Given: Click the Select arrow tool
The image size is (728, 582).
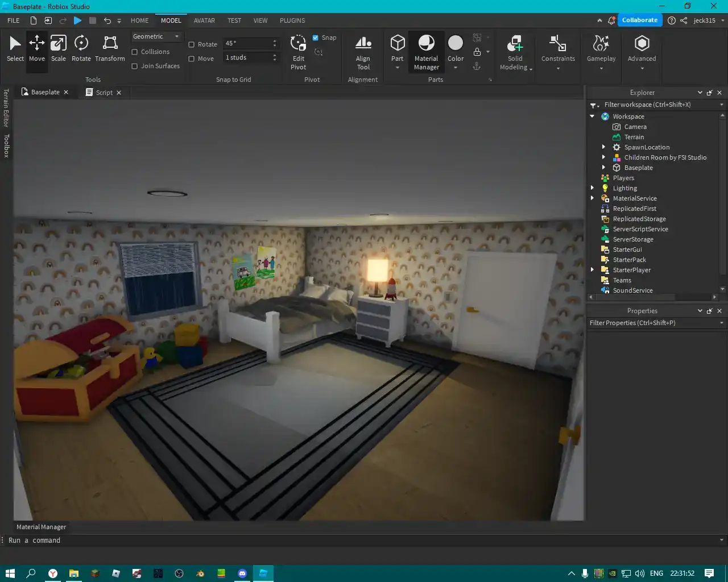Looking at the screenshot, I should click(15, 48).
